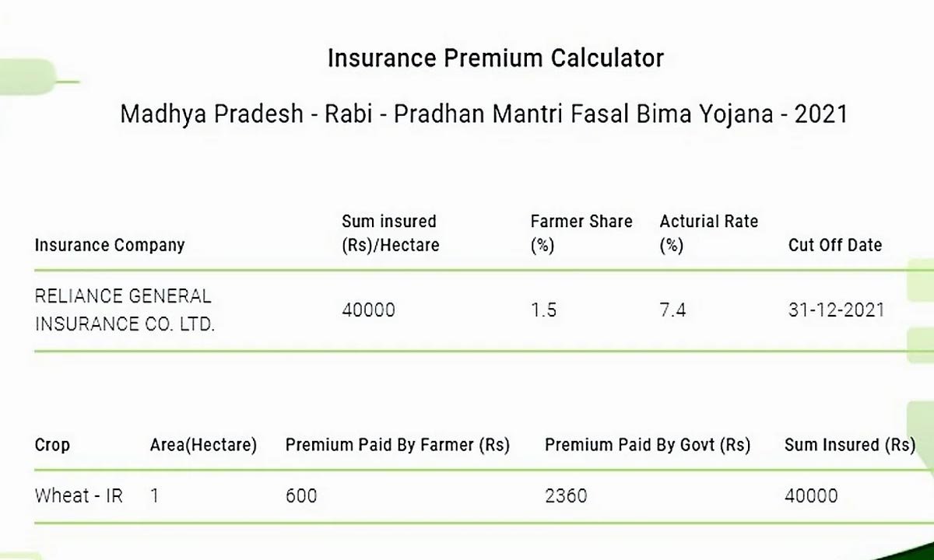Click the Insurance Premium Calculator heading
The width and height of the screenshot is (934, 560).
[x=496, y=58]
